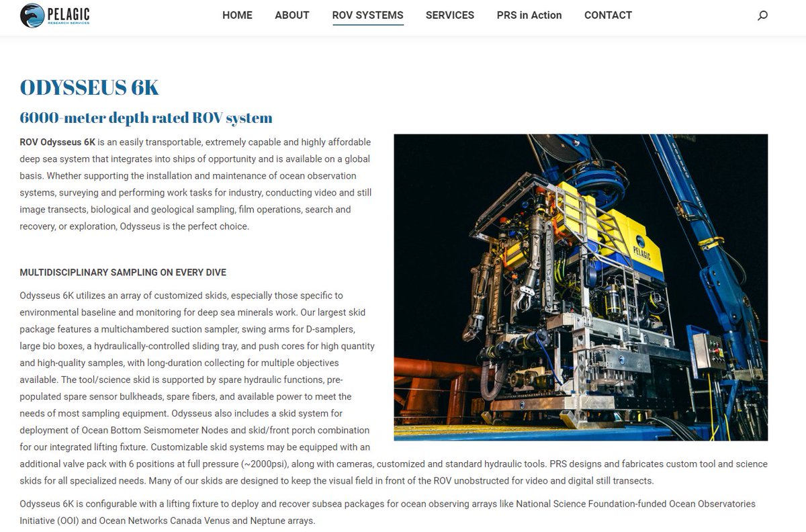Click the paragraph starting 'Odysseus 6K is configurable'
The image size is (806, 532).
[388, 512]
